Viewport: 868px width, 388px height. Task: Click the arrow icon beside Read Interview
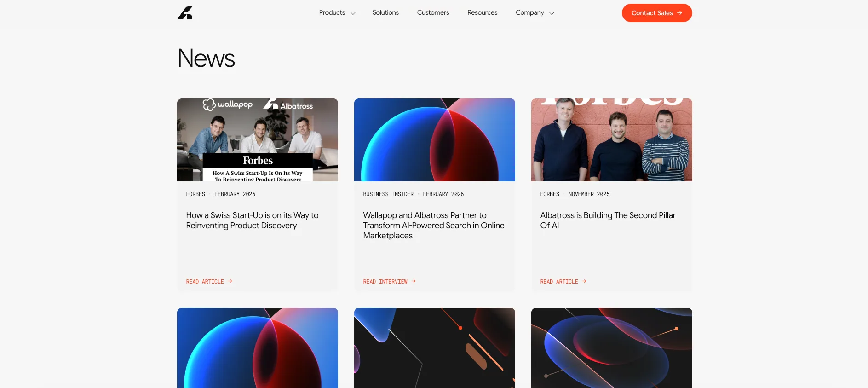[414, 281]
